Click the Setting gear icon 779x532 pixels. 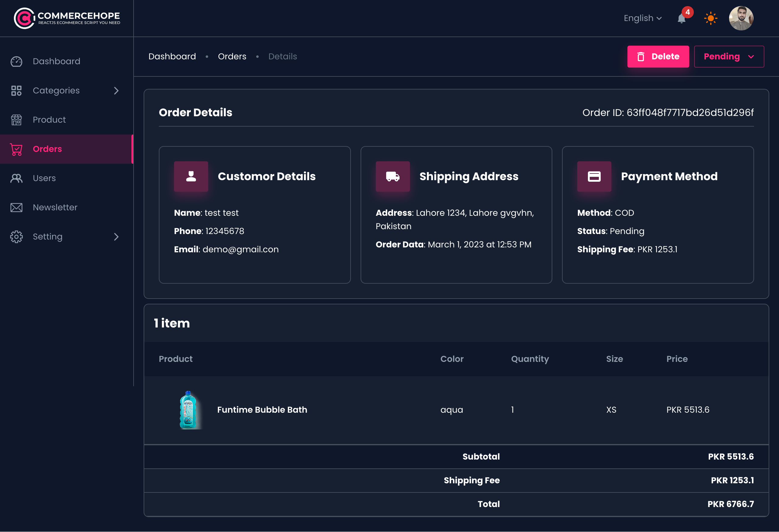click(x=16, y=236)
